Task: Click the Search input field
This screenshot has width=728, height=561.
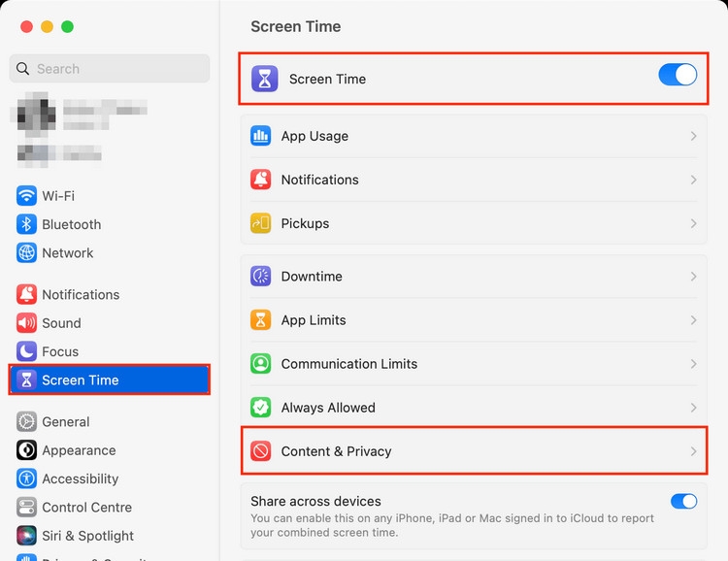Action: pos(110,69)
